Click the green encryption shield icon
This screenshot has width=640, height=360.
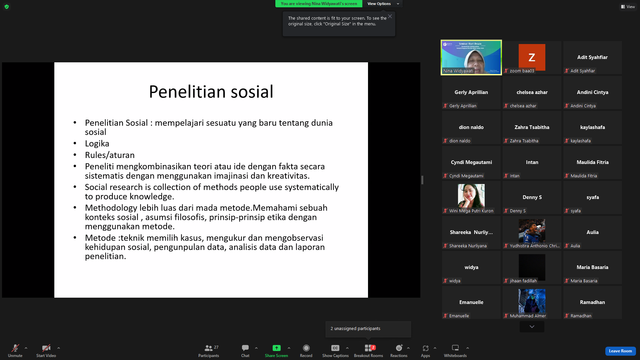7,7
